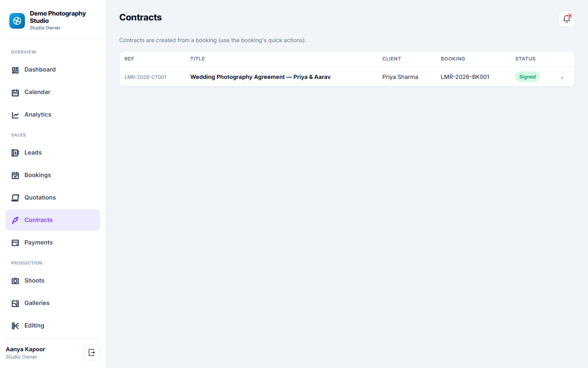This screenshot has width=588, height=368.
Task: Click the Quotations scroll icon
Action: point(15,198)
